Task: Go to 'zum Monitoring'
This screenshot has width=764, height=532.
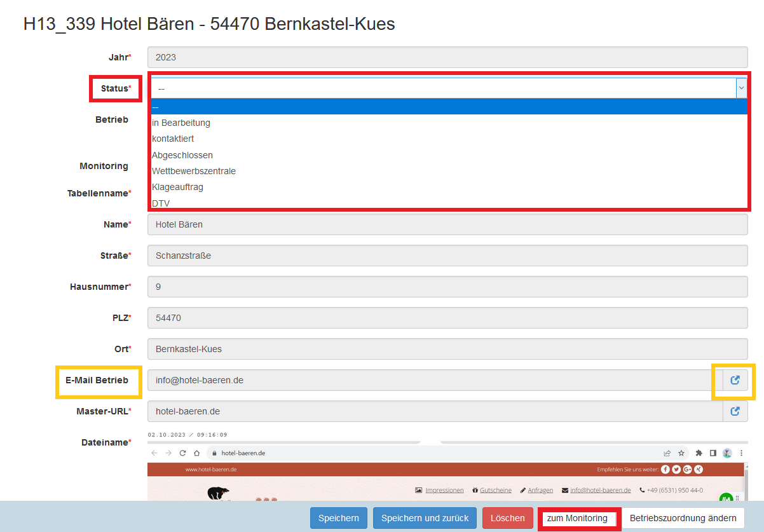Action: pos(577,518)
